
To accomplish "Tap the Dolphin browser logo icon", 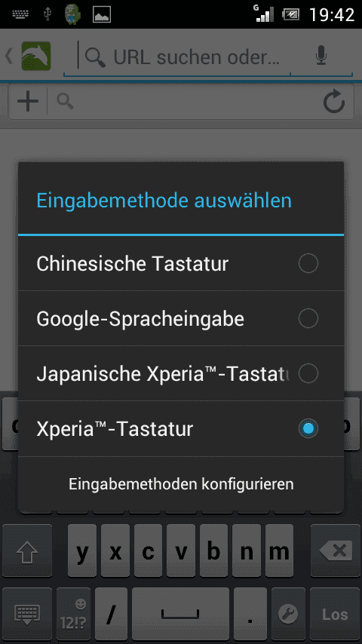I will pyautogui.click(x=36, y=56).
